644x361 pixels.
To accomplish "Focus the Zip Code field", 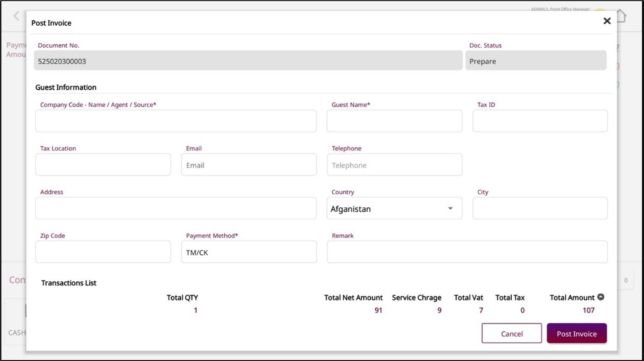I will point(103,252).
